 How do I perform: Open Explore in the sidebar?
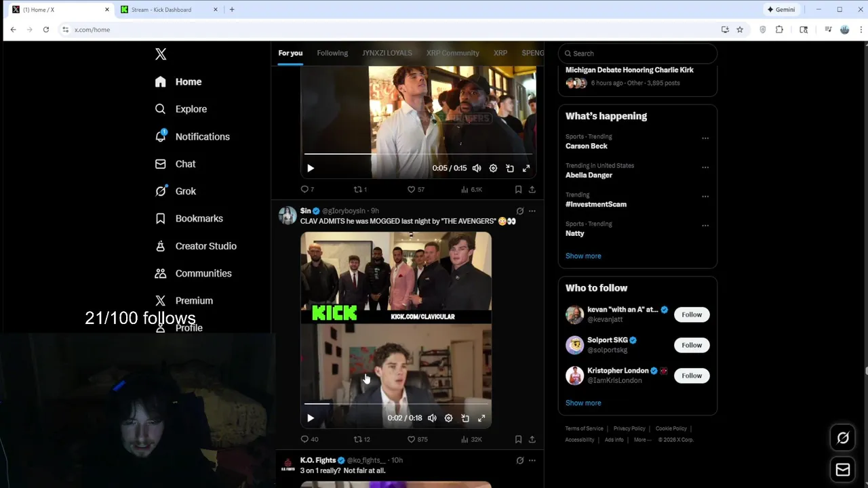[x=180, y=109]
